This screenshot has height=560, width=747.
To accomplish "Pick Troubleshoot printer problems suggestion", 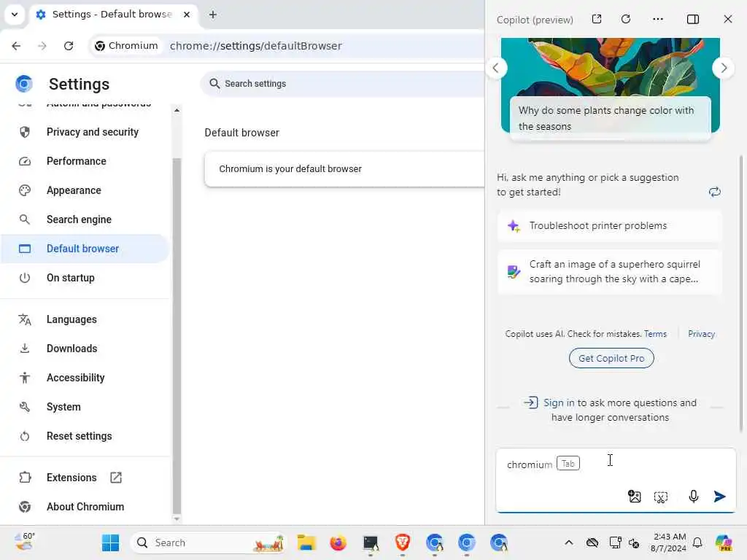I will (x=610, y=226).
